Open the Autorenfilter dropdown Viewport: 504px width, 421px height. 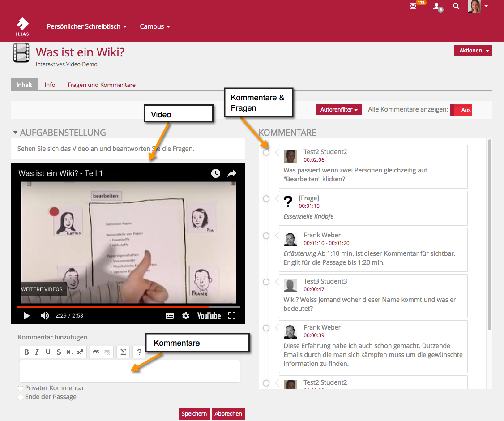(x=339, y=110)
